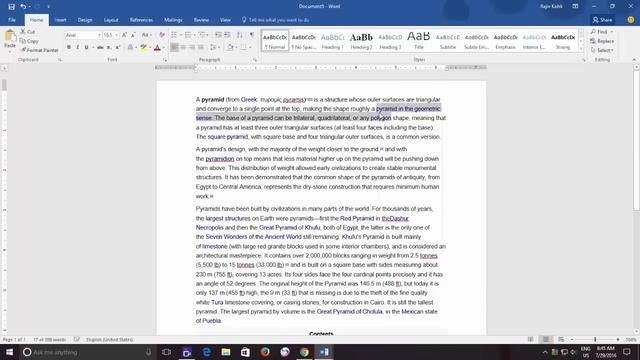Viewport: 640px width, 360px height.
Task: Toggle Underline formatting
Action: point(86,47)
